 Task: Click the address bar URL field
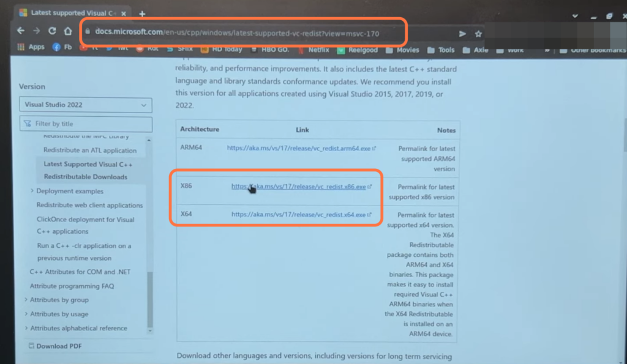237,33
